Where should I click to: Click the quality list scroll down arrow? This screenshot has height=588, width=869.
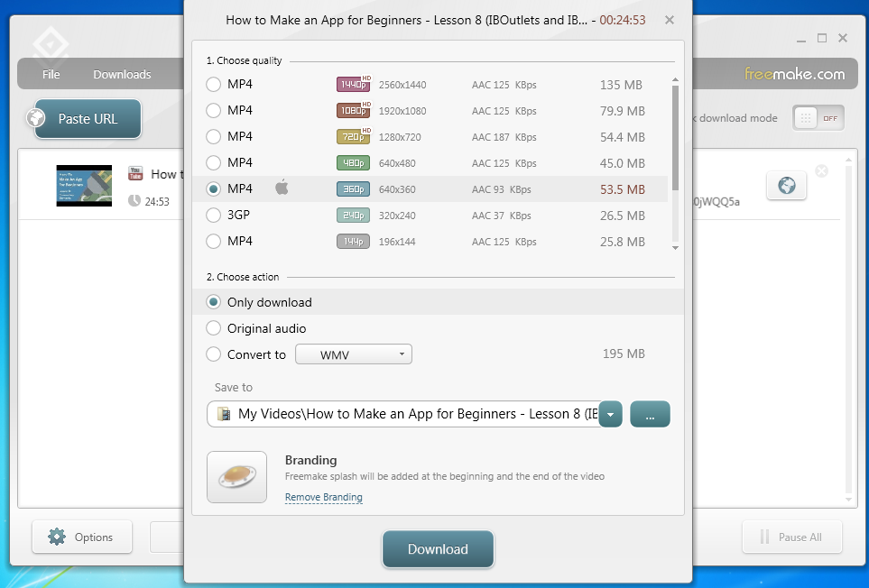point(675,247)
